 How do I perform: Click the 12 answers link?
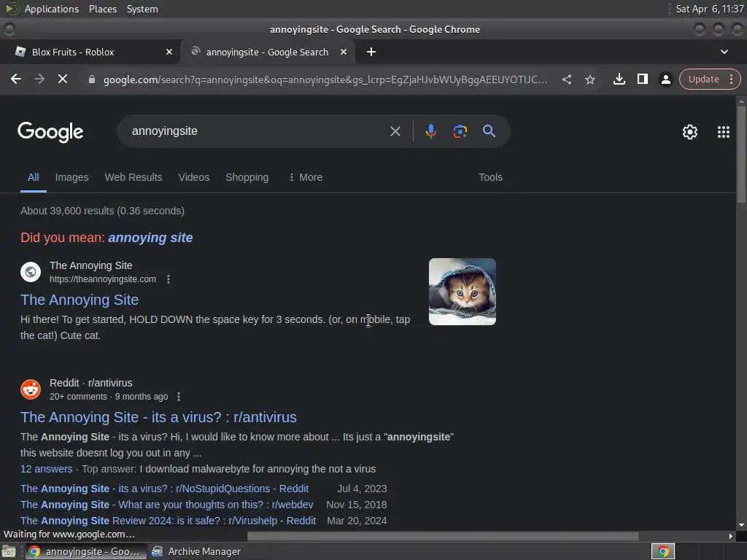(x=46, y=469)
